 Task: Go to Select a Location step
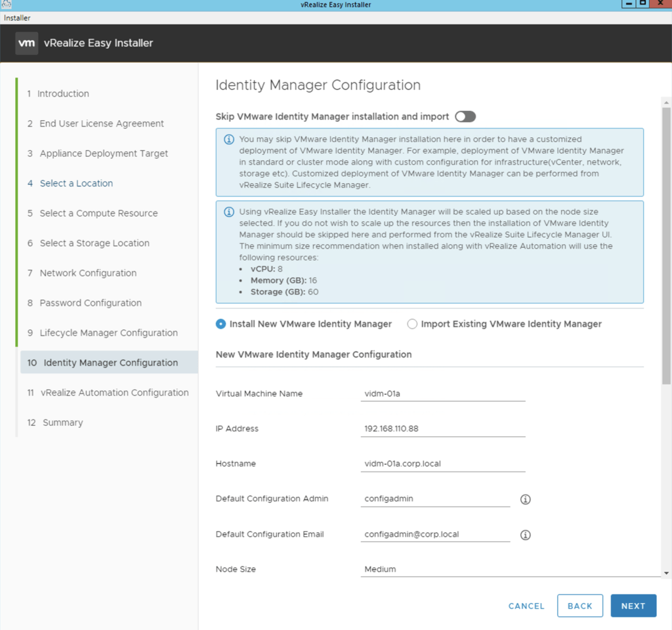coord(76,184)
